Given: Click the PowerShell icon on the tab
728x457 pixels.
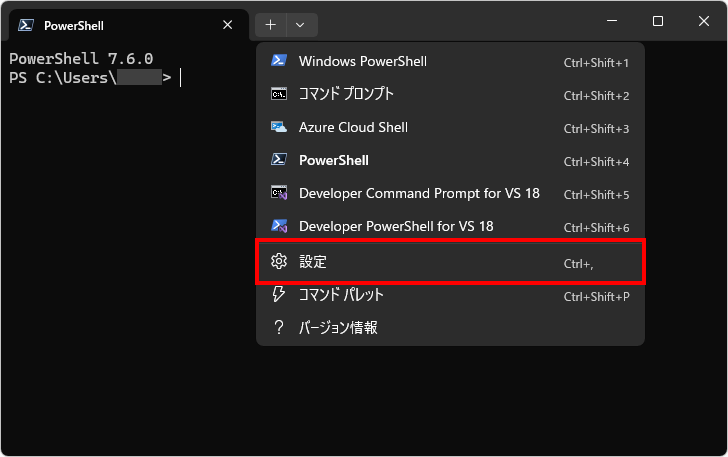Looking at the screenshot, I should (x=26, y=25).
